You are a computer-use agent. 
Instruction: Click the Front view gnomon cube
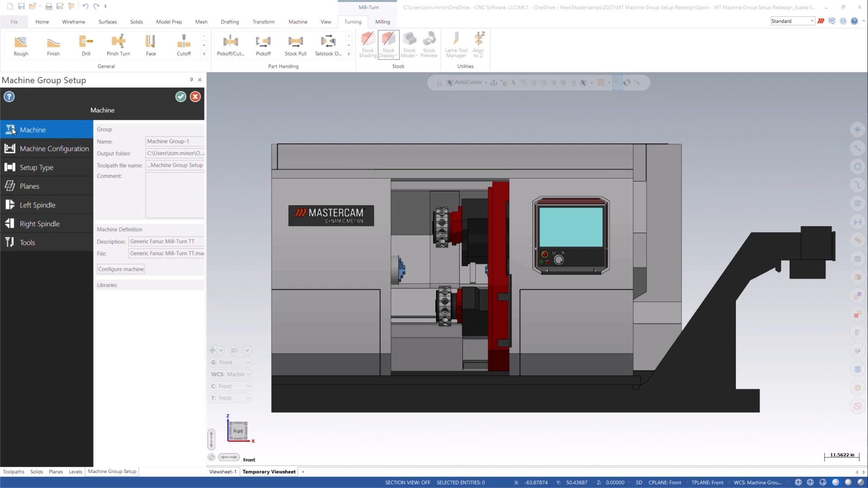tap(238, 431)
